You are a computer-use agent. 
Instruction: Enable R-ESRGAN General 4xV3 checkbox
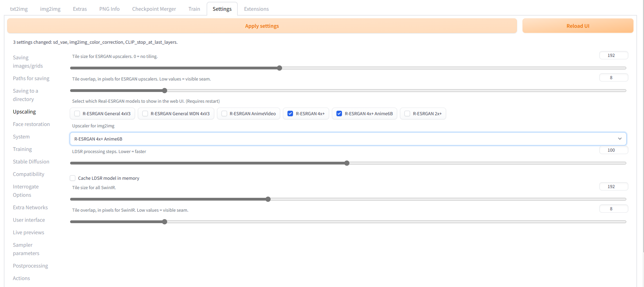pyautogui.click(x=77, y=113)
